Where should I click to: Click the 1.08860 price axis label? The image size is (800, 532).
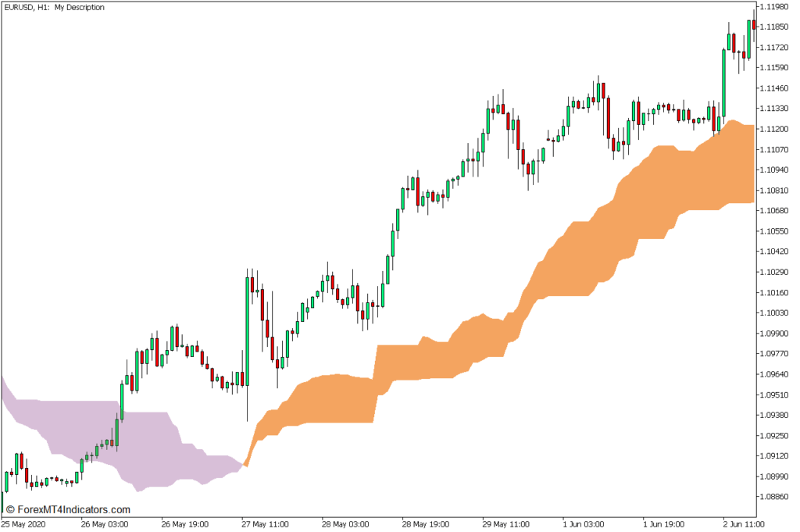pos(776,496)
